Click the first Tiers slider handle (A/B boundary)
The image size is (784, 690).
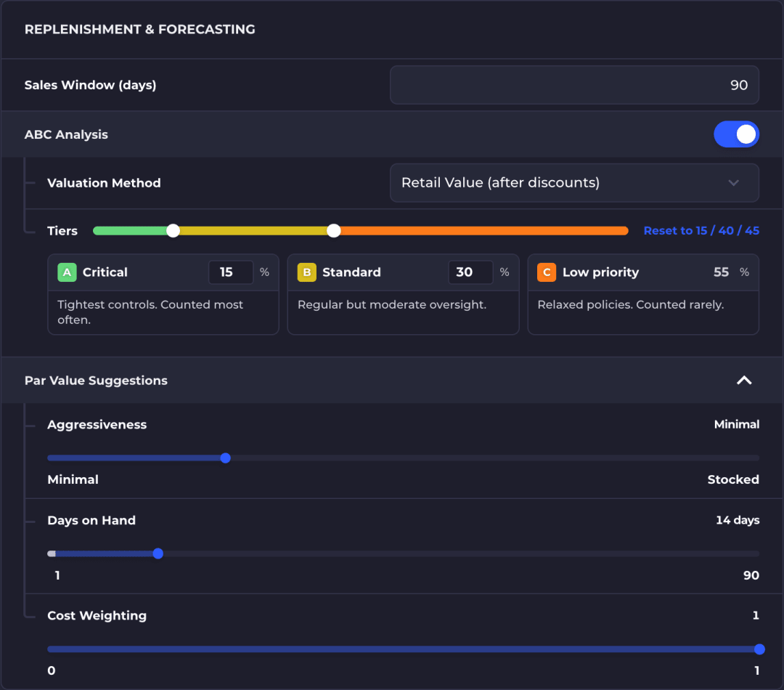pyautogui.click(x=173, y=231)
